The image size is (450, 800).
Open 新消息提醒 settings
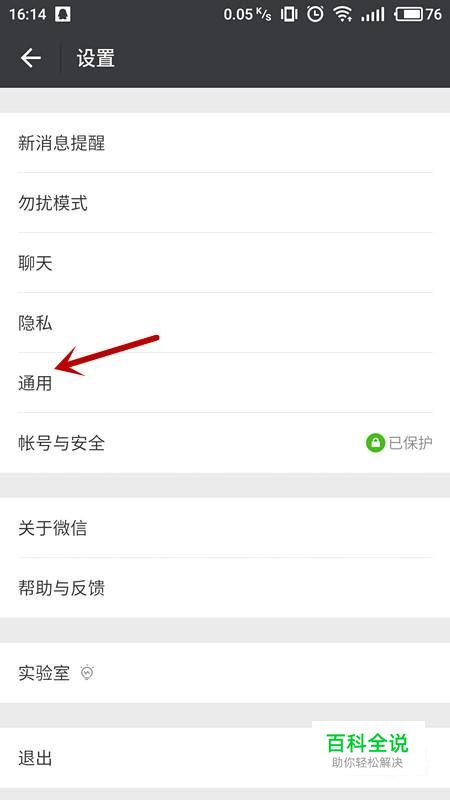tap(225, 143)
